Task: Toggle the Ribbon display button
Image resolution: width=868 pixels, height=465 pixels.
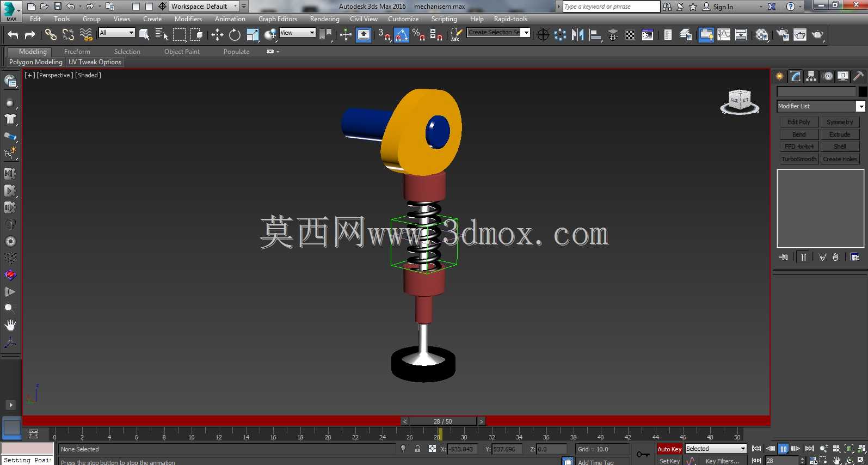Action: pyautogui.click(x=706, y=35)
